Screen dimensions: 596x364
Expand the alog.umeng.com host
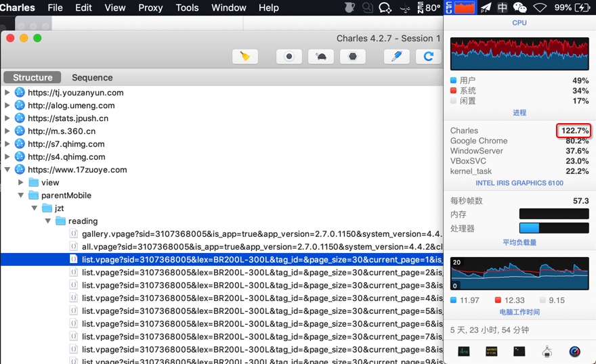click(7, 105)
